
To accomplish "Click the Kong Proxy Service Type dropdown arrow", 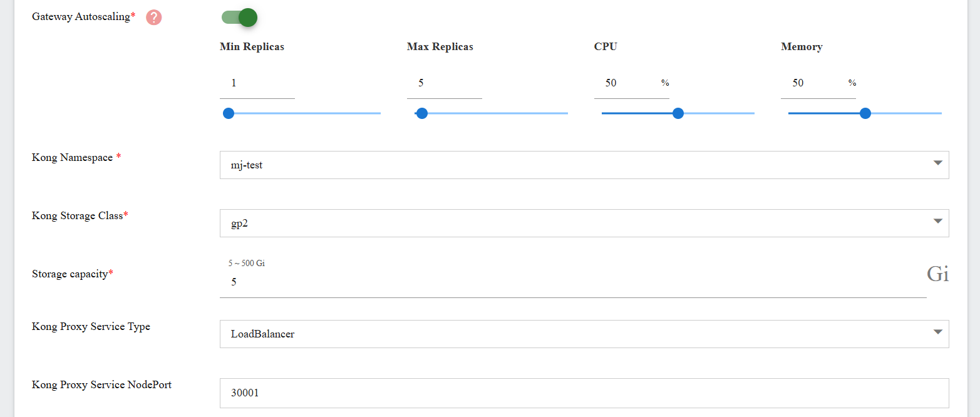I will tap(937, 332).
